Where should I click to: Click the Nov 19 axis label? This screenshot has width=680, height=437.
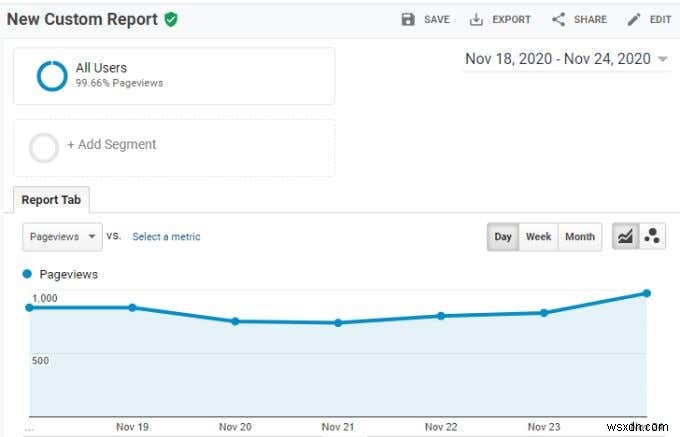pyautogui.click(x=132, y=427)
